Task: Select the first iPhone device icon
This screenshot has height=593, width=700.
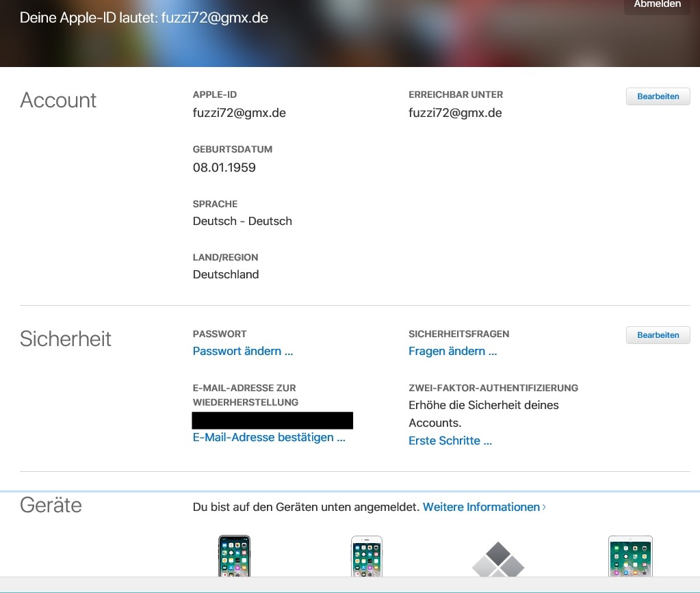Action: coord(235,556)
